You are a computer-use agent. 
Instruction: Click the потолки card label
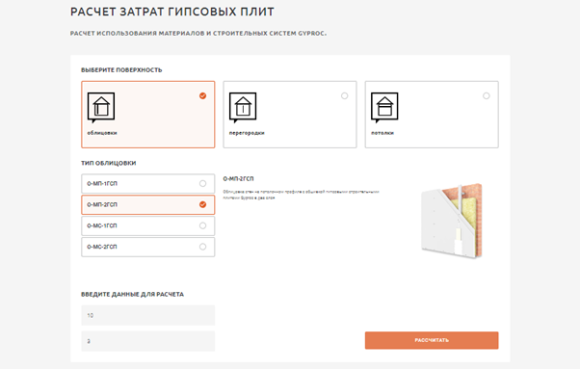[382, 133]
